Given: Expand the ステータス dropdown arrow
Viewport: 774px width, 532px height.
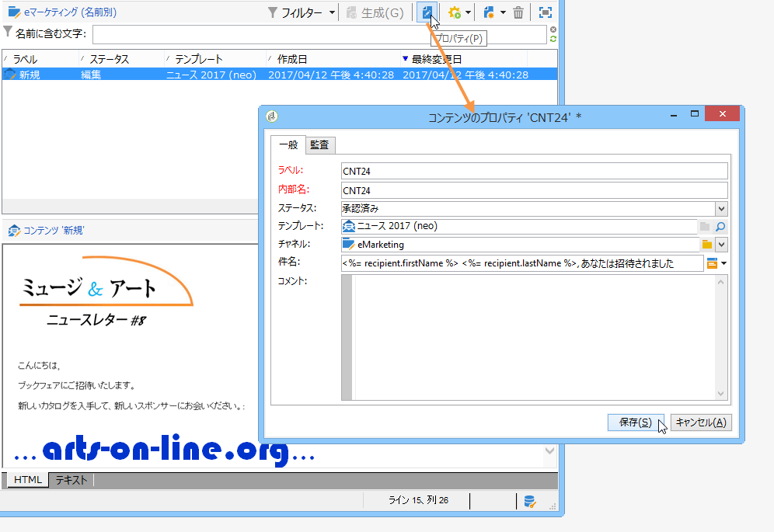Looking at the screenshot, I should [722, 208].
